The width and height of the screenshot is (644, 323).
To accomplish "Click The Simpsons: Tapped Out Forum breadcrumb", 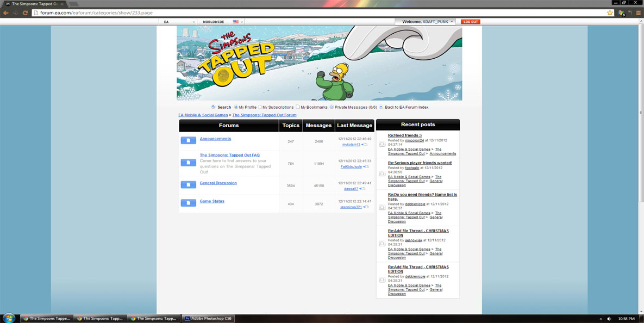I will (x=265, y=115).
